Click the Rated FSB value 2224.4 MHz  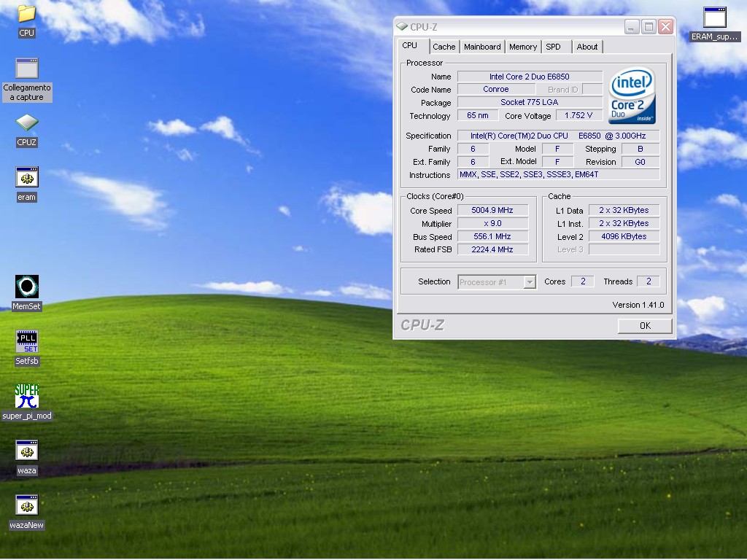pyautogui.click(x=492, y=249)
